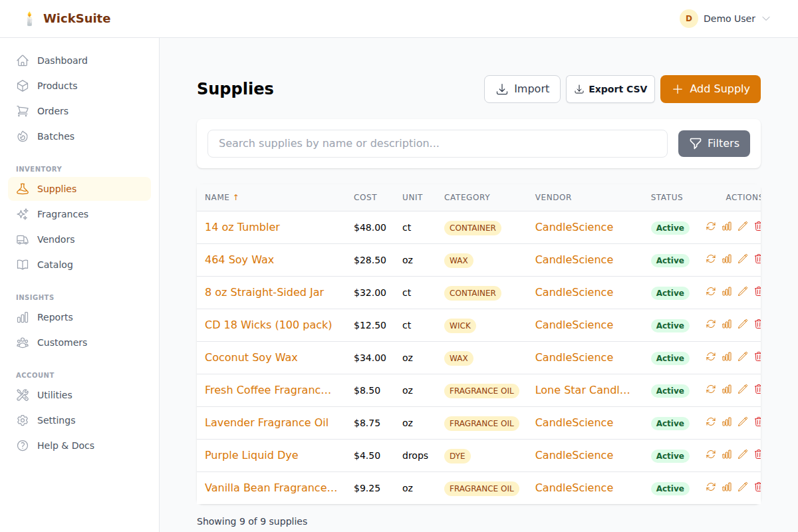Delete the Fresh Coffee Fragrance entry
The width and height of the screenshot is (798, 532).
[758, 389]
